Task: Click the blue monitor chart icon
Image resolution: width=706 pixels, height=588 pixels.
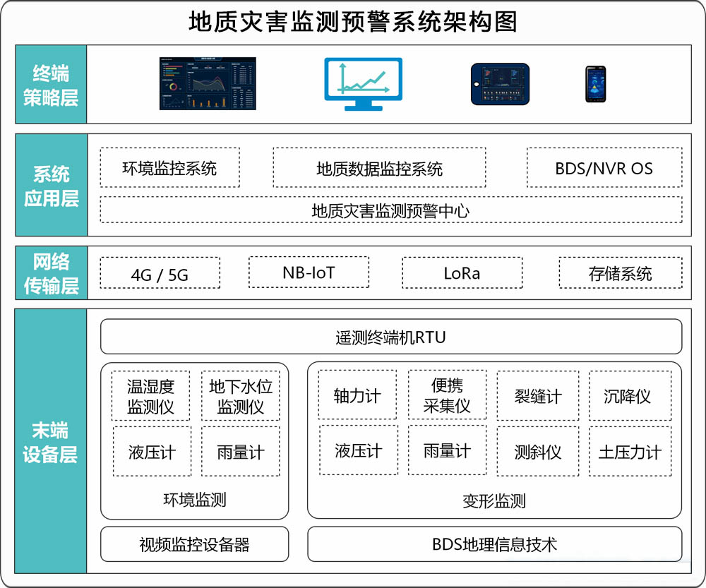Action: [363, 84]
